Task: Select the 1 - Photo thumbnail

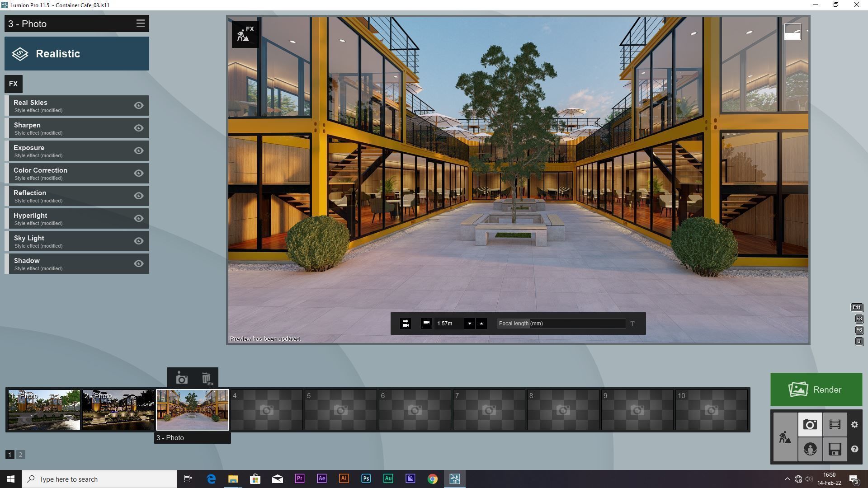Action: [x=44, y=410]
